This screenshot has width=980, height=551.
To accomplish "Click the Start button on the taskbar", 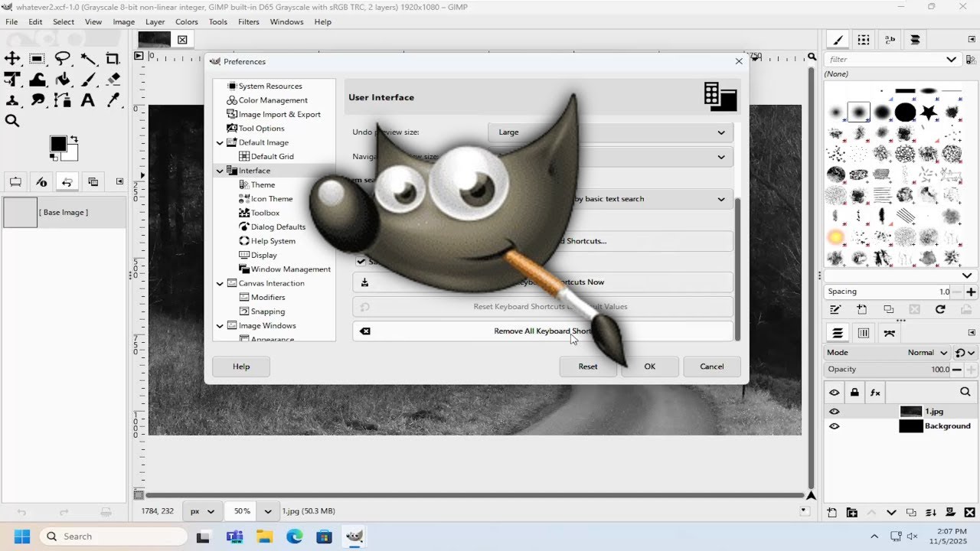I will point(21,536).
